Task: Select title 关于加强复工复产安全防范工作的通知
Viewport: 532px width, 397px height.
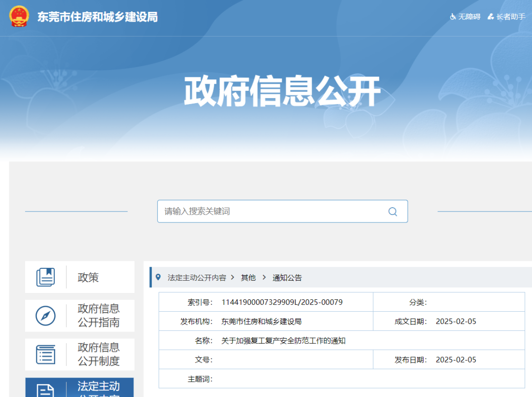Action: (x=283, y=341)
